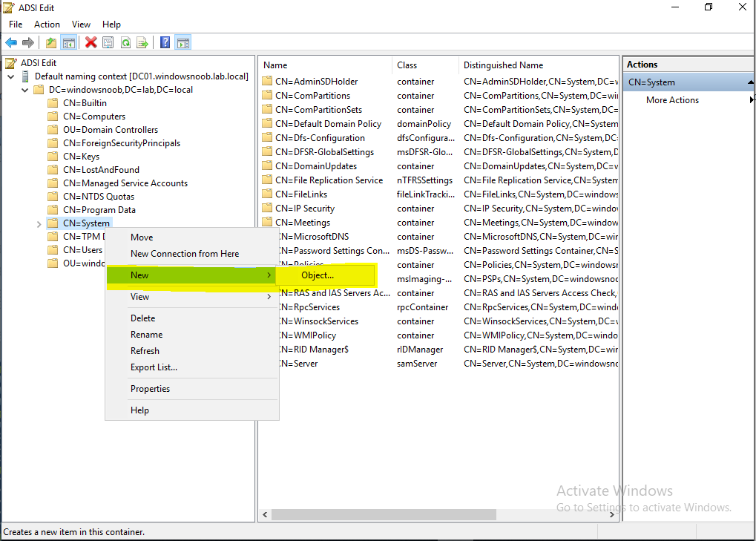756x541 pixels.
Task: Expand the CN=System tree node
Action: (39, 223)
